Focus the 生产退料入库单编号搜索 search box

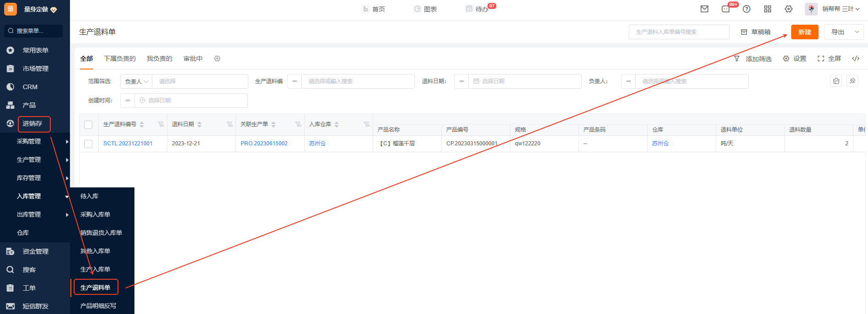click(679, 32)
